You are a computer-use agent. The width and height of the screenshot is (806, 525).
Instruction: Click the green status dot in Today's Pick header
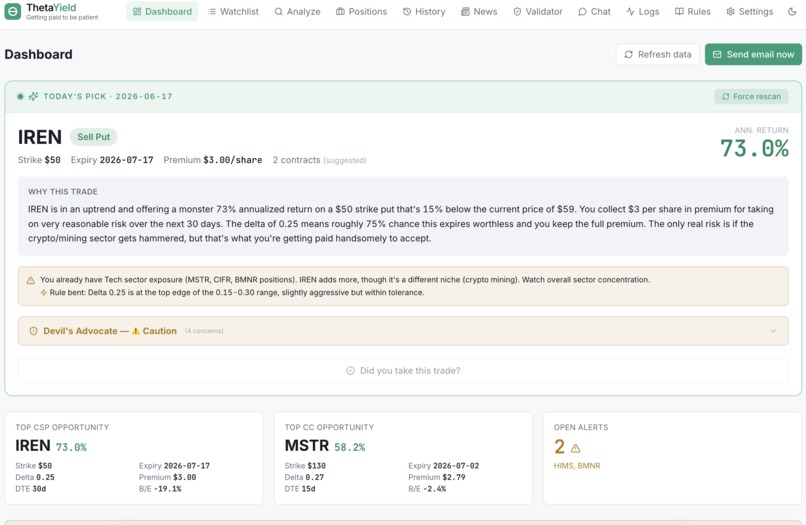[20, 97]
